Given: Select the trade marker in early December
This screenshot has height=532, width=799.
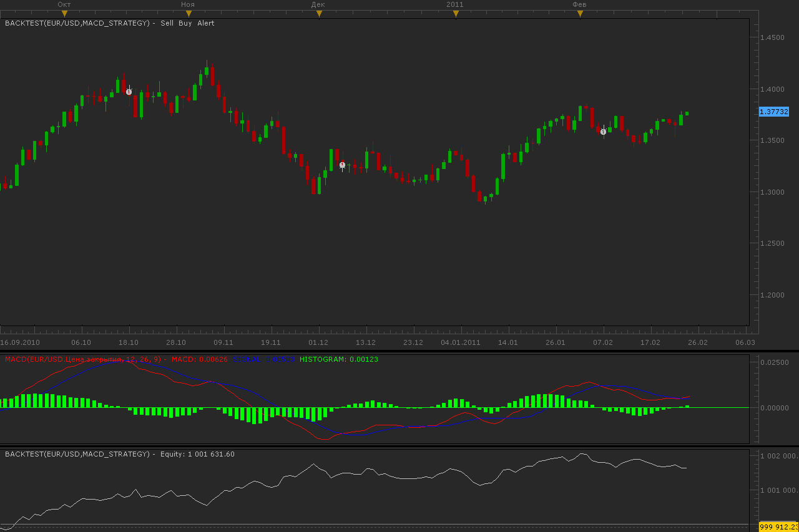Looking at the screenshot, I should [x=342, y=165].
